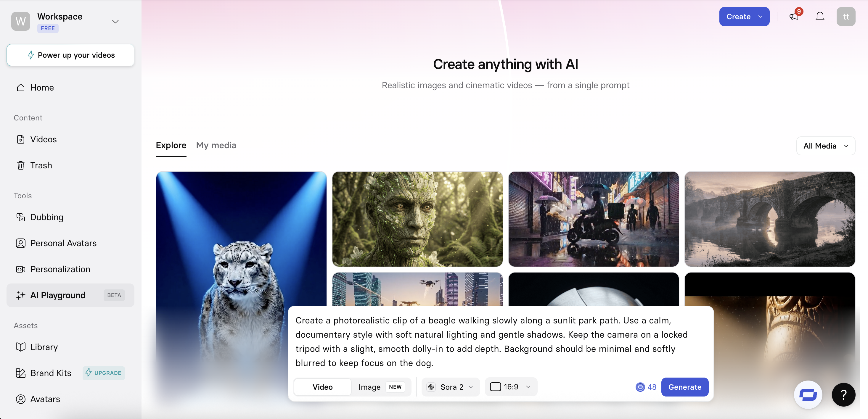Screen dimensions: 868x419
Task: Open the 16:9 aspect ratio dropdown
Action: pos(510,387)
